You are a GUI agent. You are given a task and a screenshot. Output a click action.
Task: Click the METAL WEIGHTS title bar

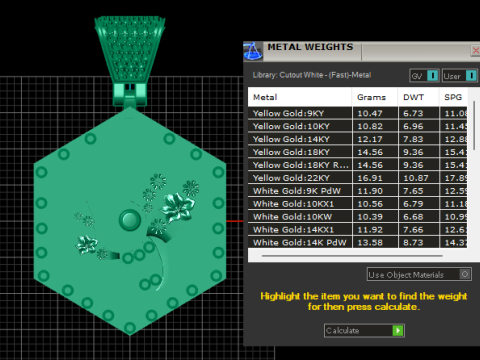[x=310, y=47]
